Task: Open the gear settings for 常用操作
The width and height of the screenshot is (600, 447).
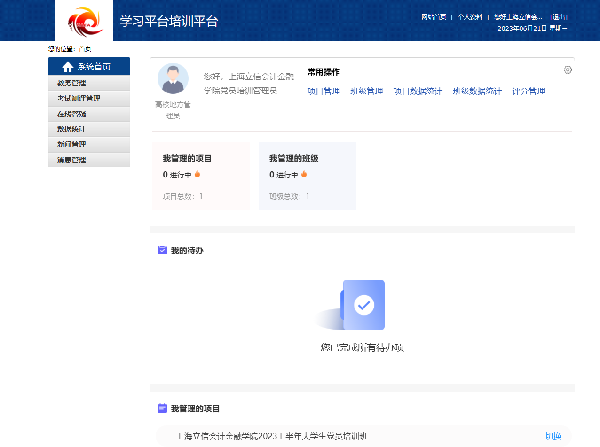Action: pos(568,70)
